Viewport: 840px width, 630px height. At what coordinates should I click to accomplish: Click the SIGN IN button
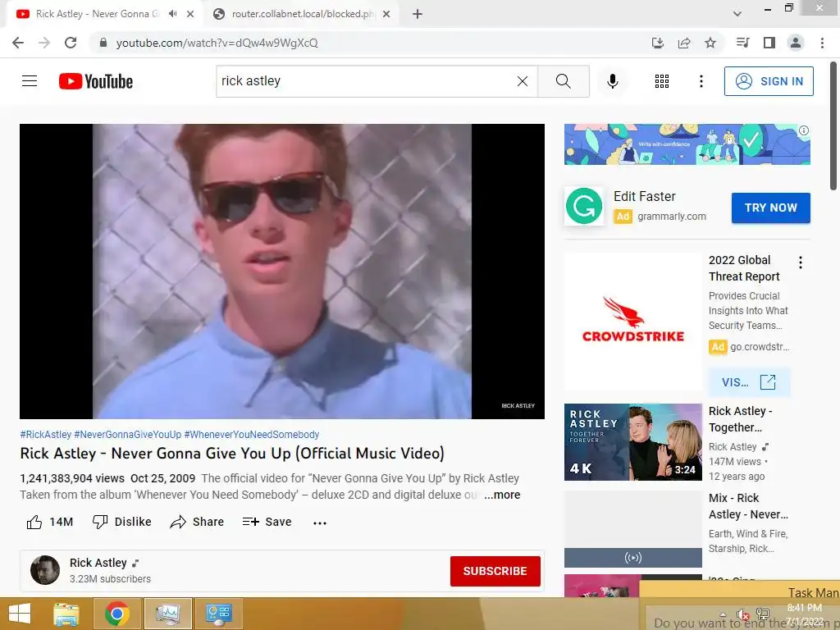click(769, 81)
